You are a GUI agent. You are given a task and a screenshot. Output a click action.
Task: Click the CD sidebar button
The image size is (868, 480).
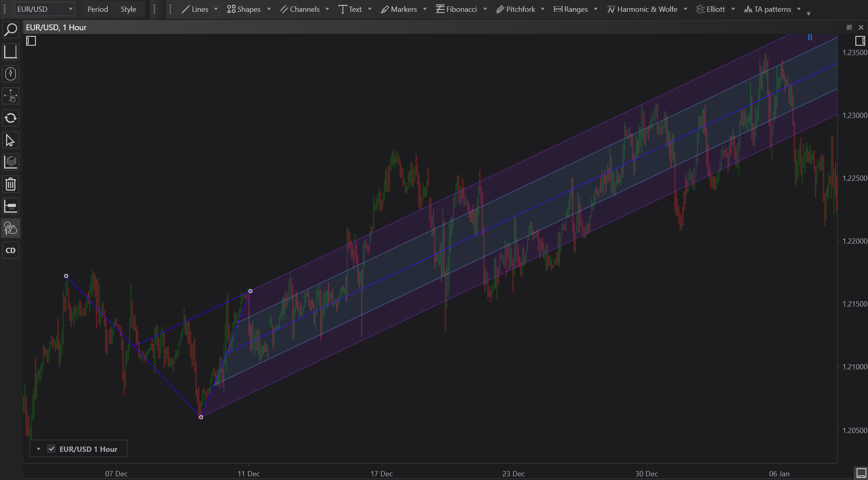coord(11,250)
